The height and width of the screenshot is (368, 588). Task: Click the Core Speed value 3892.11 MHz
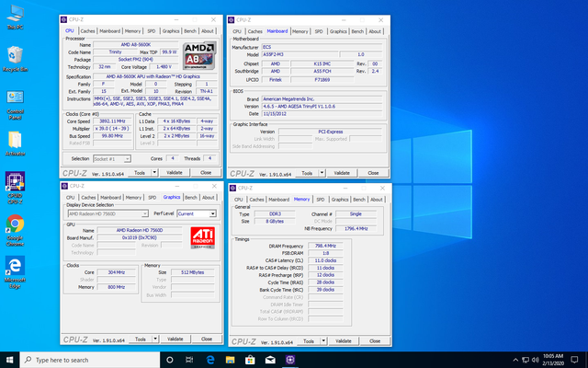[x=112, y=121]
